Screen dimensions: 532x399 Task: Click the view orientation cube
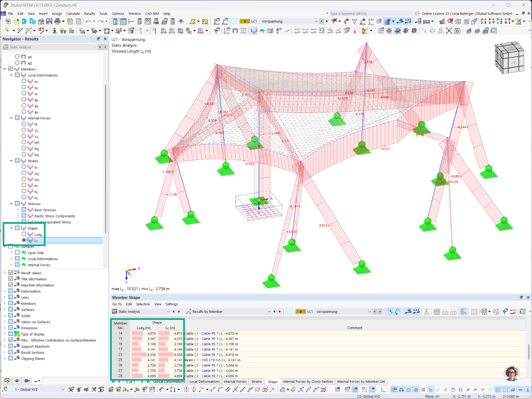509,58
